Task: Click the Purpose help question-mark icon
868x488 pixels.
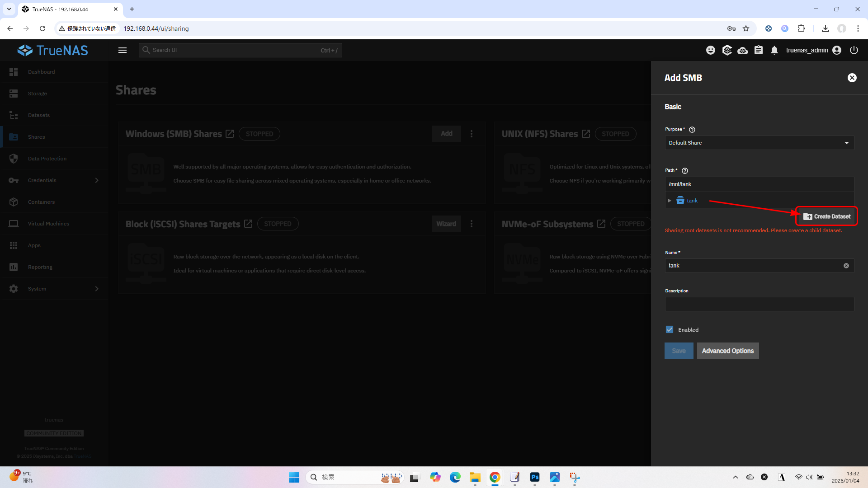Action: (x=692, y=130)
